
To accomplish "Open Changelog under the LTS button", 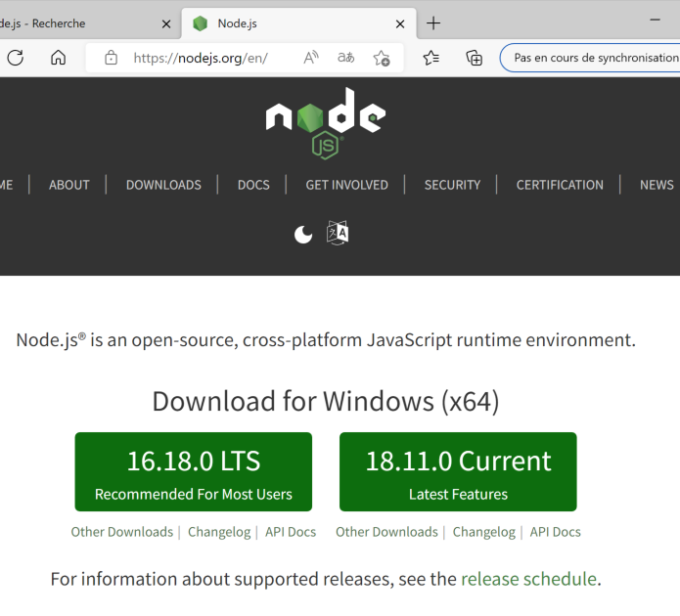I will pos(219,532).
